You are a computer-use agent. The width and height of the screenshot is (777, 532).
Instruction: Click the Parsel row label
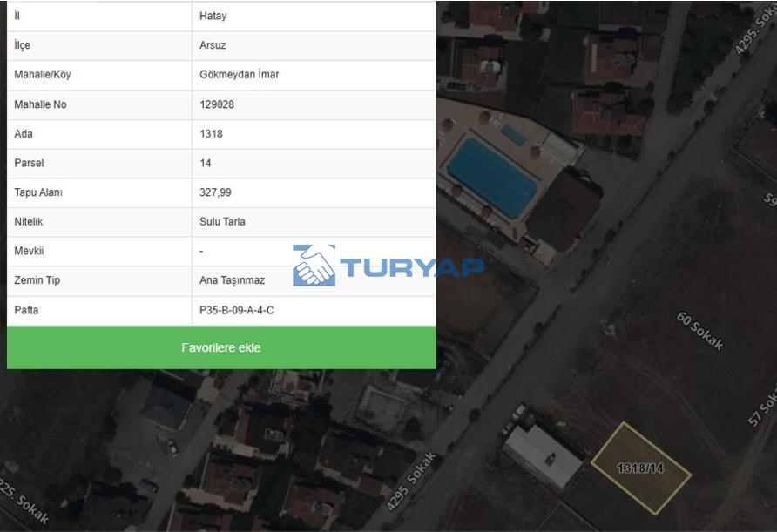point(29,163)
